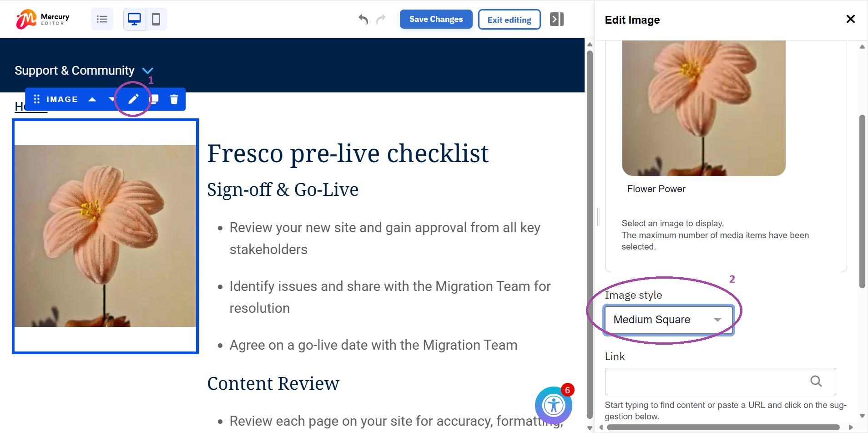
Task: Move the image component up
Action: pos(92,99)
